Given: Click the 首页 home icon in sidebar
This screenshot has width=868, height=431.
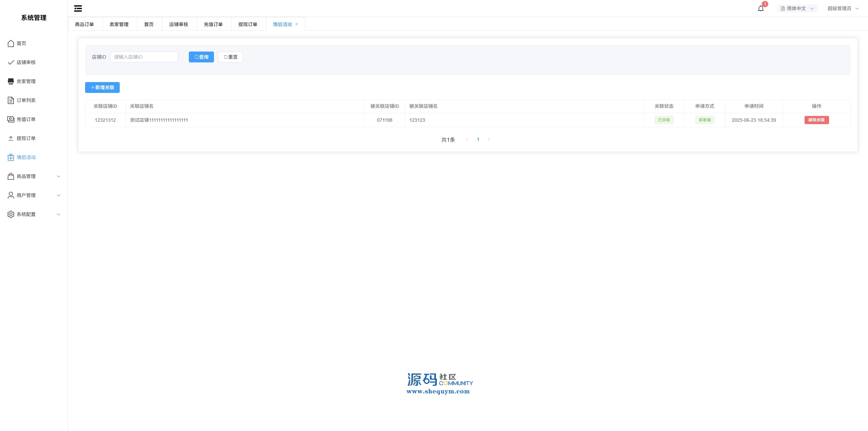Looking at the screenshot, I should [x=11, y=43].
